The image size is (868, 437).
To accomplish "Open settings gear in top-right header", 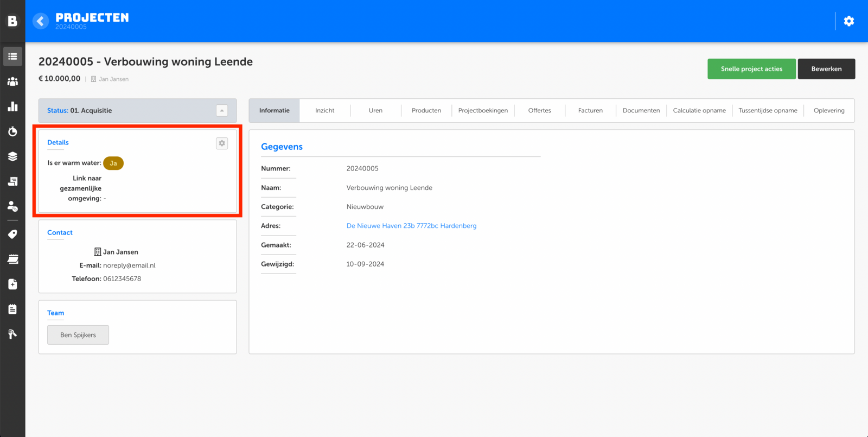I will (848, 21).
